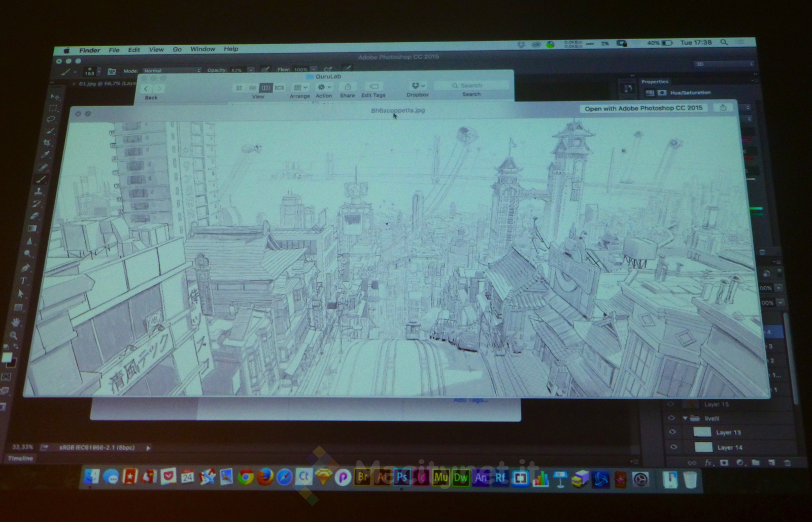This screenshot has width=812, height=522.
Task: Go back in the GuruLab Finder window
Action: 146,89
